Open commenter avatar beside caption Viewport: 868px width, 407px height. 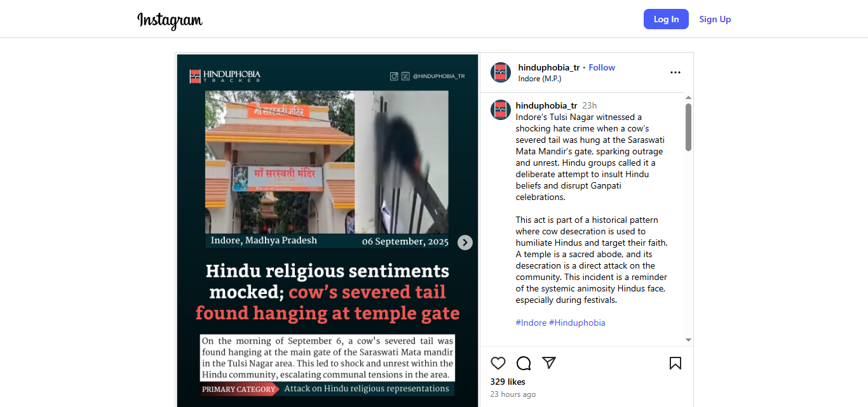pos(501,110)
